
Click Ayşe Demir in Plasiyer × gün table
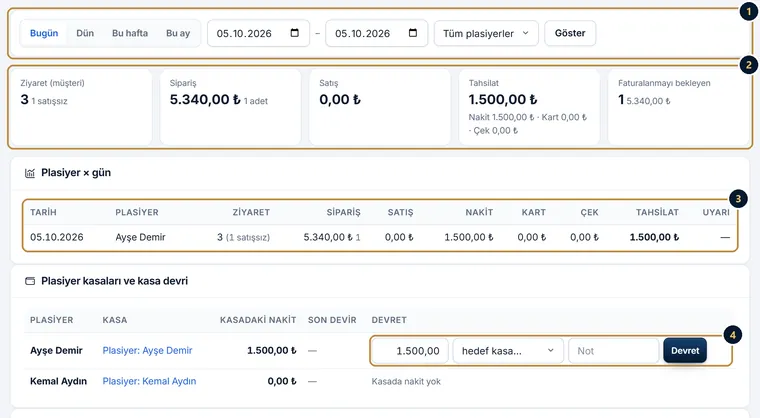click(x=141, y=237)
